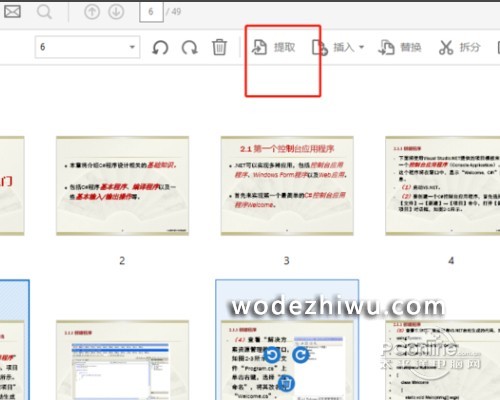Select page 3 thumbnail titled 2.1
The height and width of the screenshot is (400, 500).
[x=287, y=186]
